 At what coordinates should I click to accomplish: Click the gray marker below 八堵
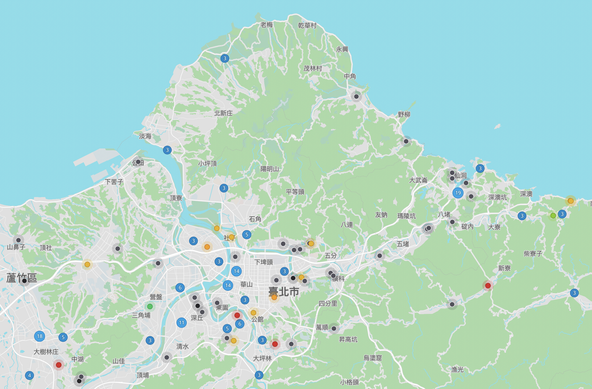coord(452,222)
